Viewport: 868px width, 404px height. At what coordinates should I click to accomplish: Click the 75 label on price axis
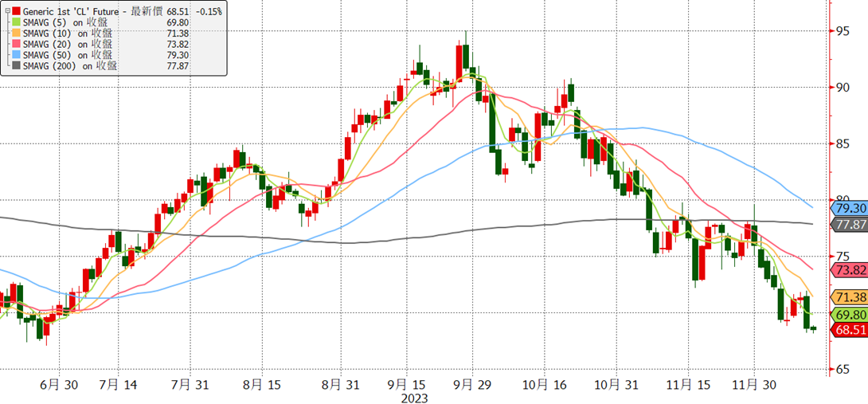[843, 257]
